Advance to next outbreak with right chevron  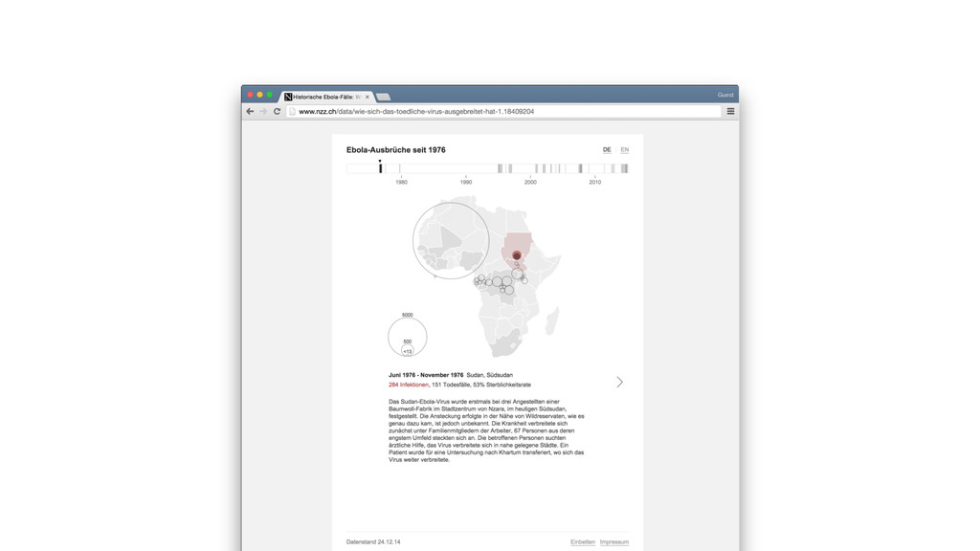pos(619,382)
